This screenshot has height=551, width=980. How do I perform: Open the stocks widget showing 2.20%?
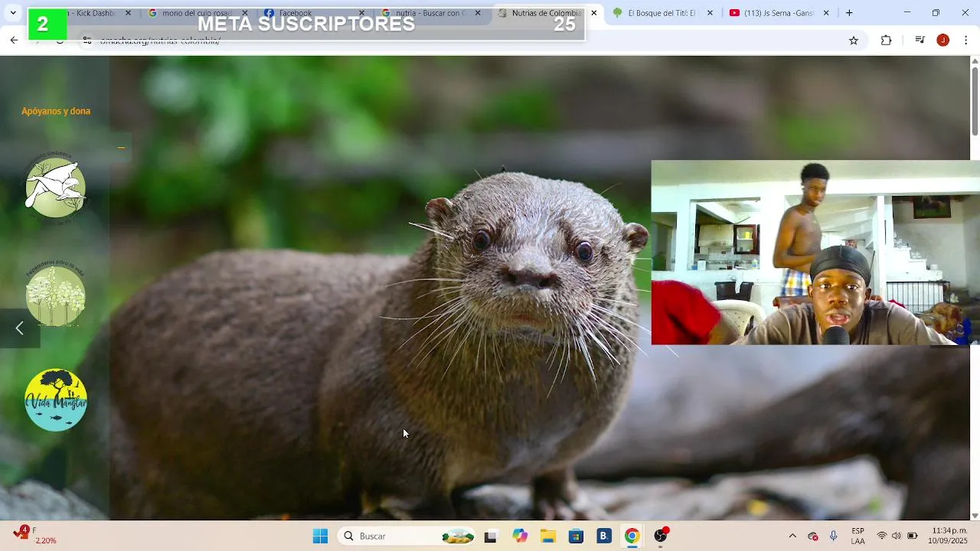pos(34,536)
